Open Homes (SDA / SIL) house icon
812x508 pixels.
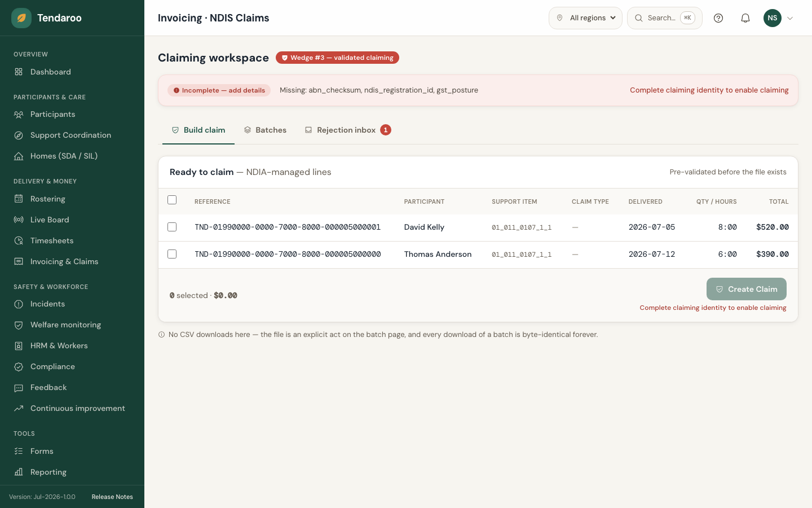[19, 156]
